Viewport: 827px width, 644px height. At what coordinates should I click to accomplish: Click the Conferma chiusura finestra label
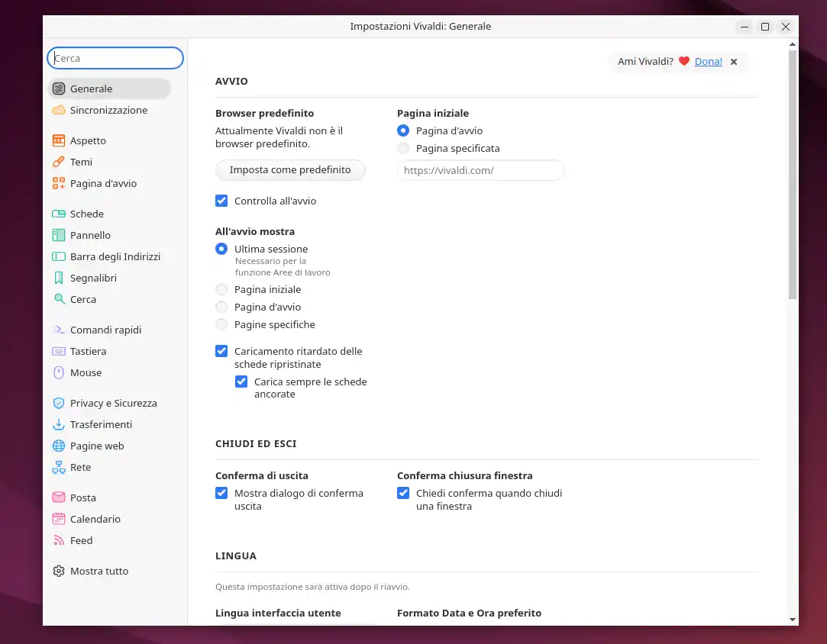pos(464,475)
